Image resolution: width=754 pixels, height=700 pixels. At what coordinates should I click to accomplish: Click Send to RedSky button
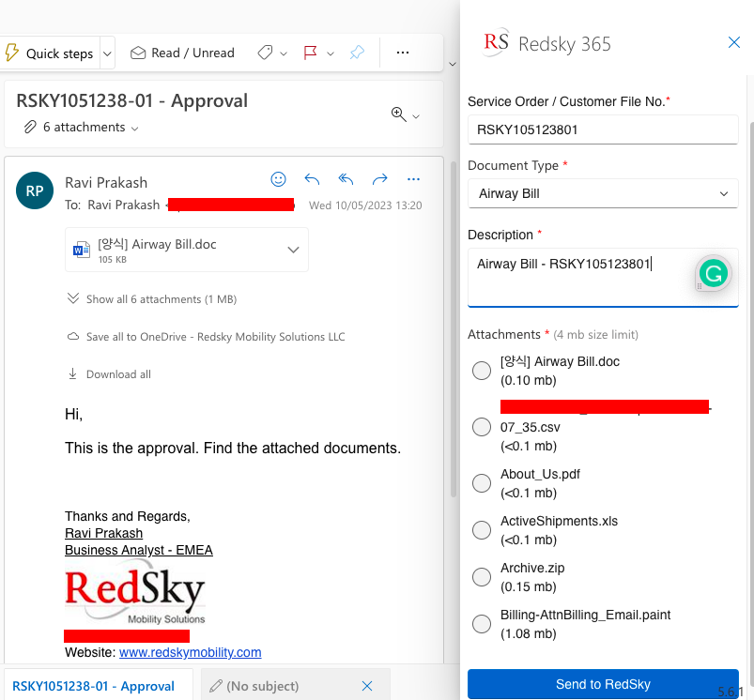(603, 684)
